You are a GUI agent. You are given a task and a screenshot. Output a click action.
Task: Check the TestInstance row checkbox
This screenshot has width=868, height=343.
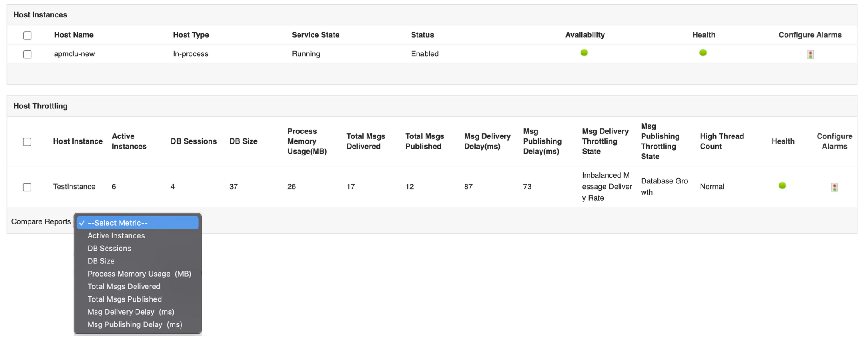pos(27,187)
